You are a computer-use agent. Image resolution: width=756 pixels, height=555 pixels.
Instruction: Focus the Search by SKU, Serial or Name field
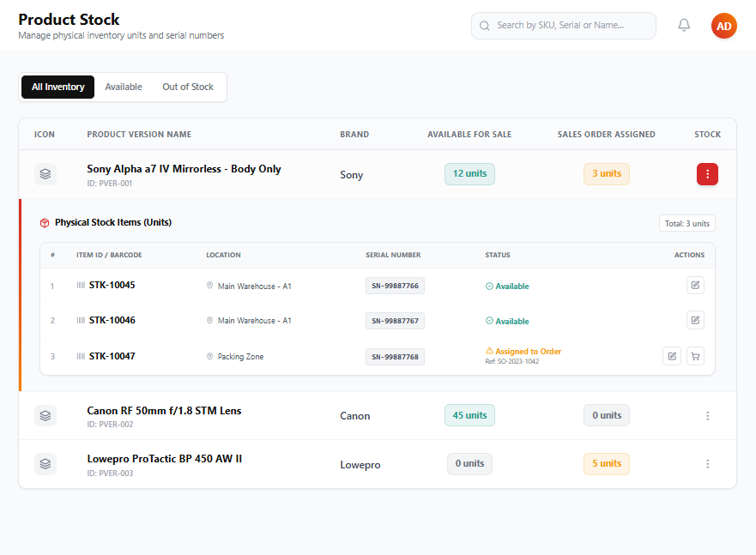pyautogui.click(x=563, y=26)
